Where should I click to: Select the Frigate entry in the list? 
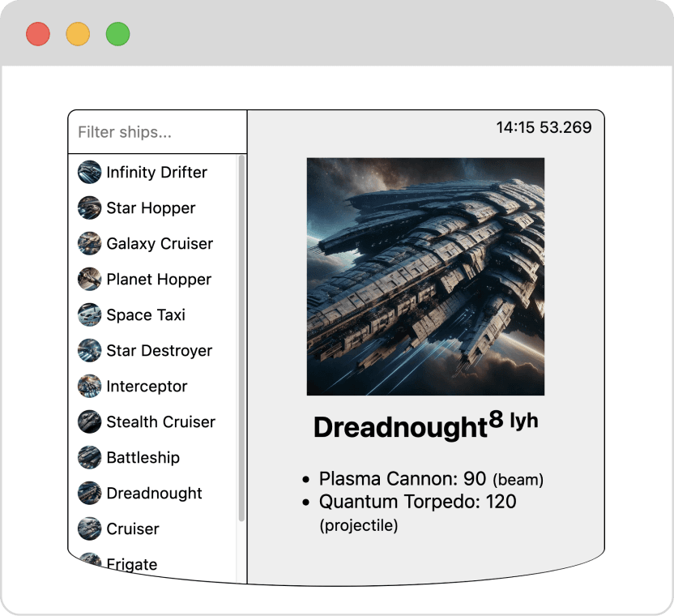pos(131,563)
